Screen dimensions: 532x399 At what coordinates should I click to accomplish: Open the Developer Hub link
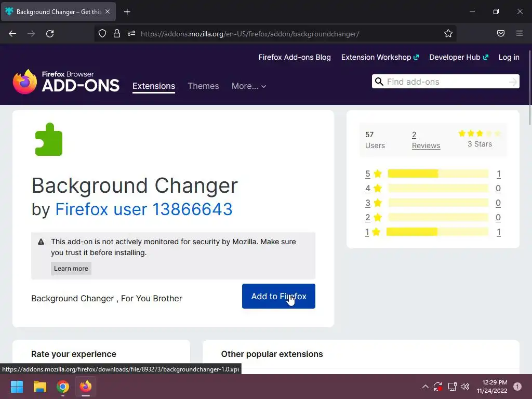458,57
